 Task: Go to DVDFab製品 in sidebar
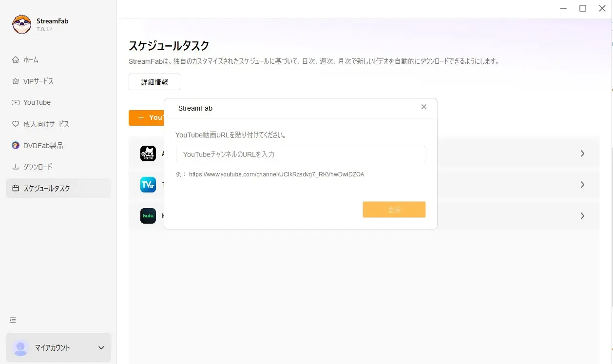click(58, 145)
